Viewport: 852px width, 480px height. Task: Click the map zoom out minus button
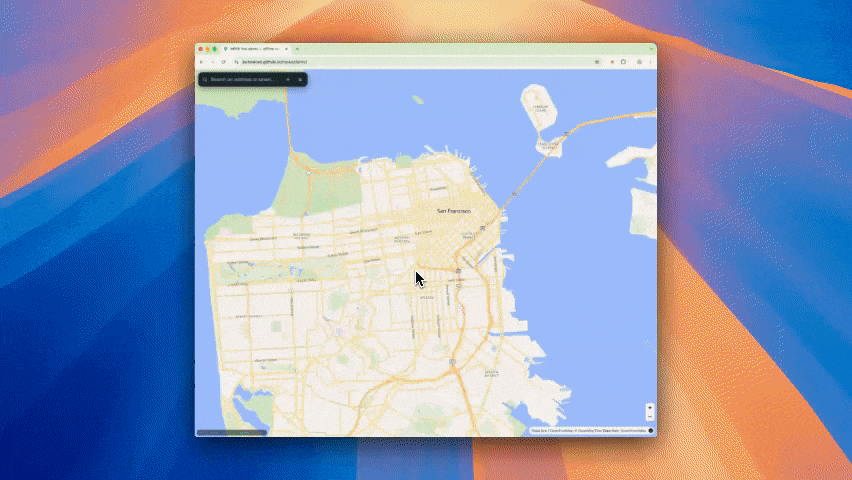[x=649, y=416]
